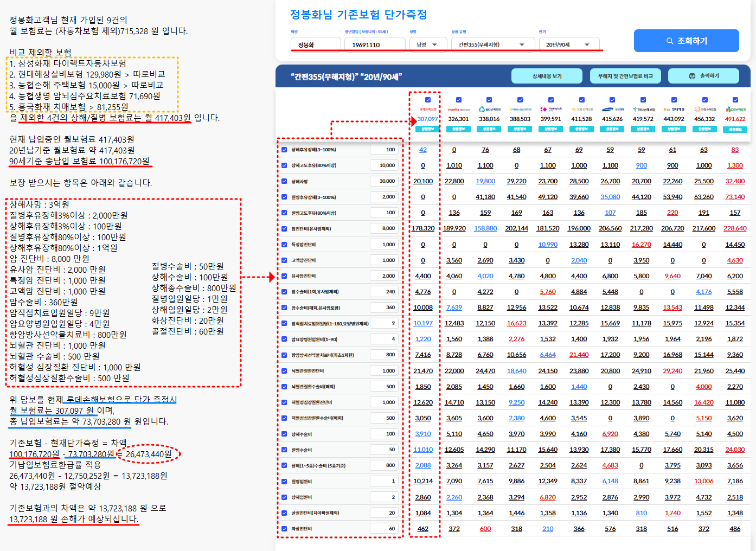Viewport: 756px width, 551px height.
Task: Edit the 암진단비(유사암제외) amount field 8,000
Action: click(x=384, y=228)
